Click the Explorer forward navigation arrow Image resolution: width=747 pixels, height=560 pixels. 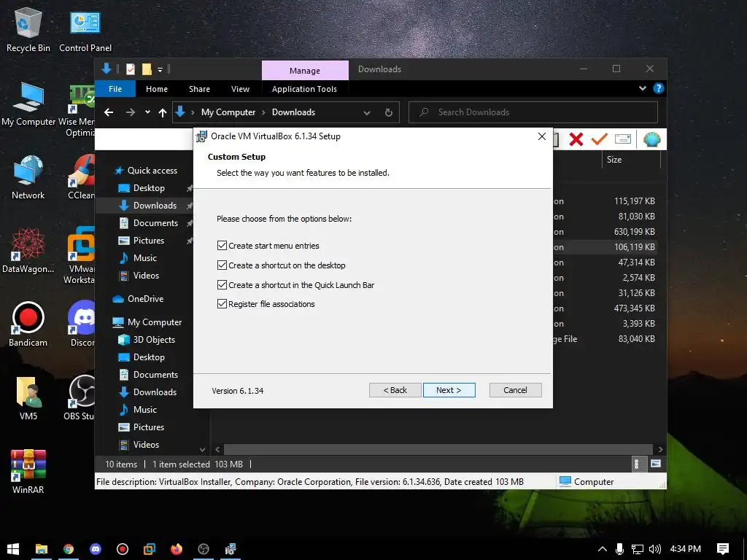131,112
